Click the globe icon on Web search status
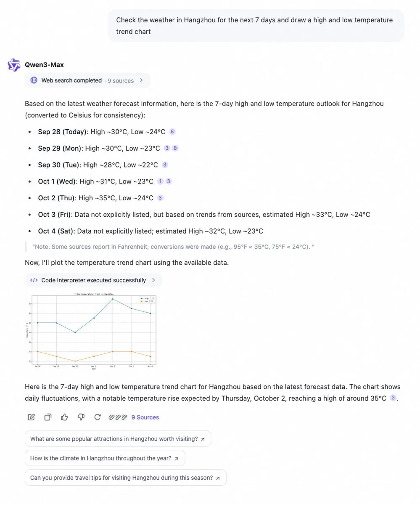Screen dimensions: 420x505 click(34, 80)
